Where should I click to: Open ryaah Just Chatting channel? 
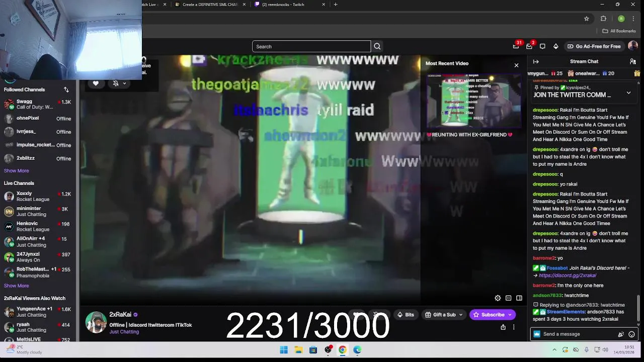[x=38, y=327]
